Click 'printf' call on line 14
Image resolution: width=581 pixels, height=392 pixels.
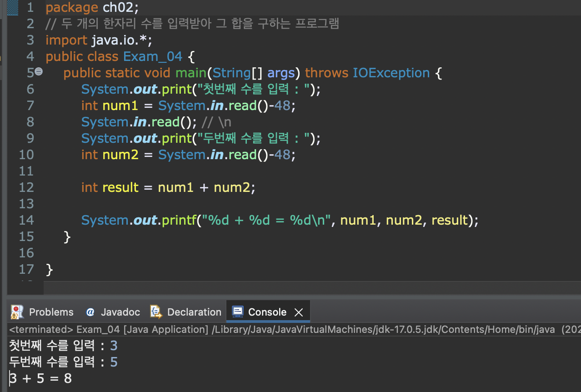click(178, 220)
